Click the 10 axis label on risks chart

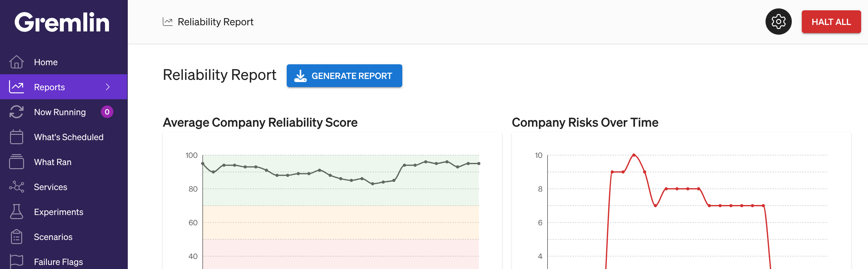click(538, 155)
